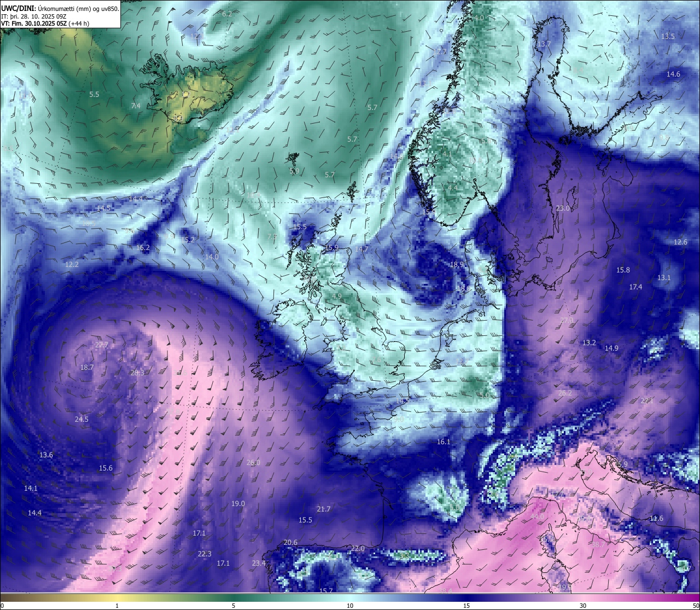Click the value label '21.7'
Viewport: 700px width, 610px height.
323,509
